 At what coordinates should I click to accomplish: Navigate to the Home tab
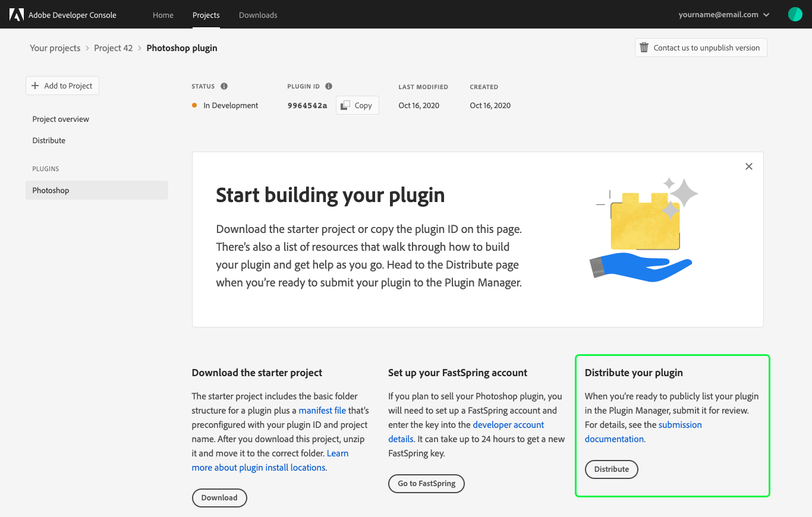[163, 15]
